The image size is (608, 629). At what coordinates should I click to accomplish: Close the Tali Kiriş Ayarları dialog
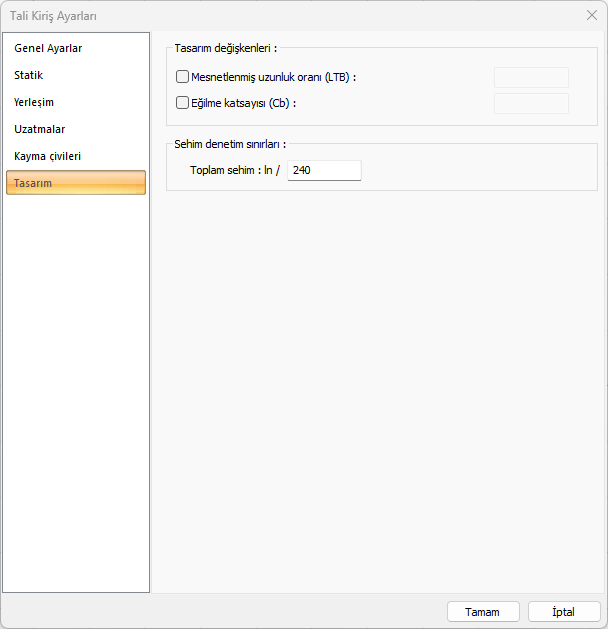pyautogui.click(x=591, y=15)
